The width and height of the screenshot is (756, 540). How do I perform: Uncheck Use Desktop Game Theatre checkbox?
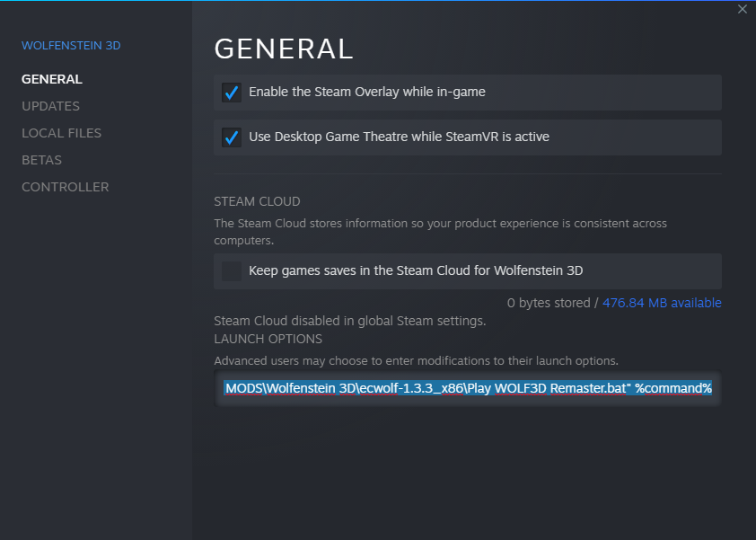[x=232, y=137]
